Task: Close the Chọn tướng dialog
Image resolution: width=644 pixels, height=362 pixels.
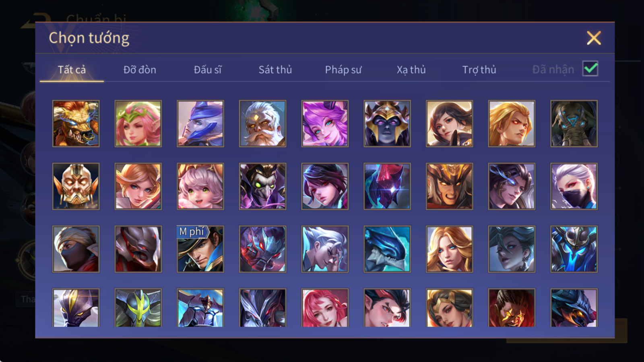Action: click(x=594, y=38)
